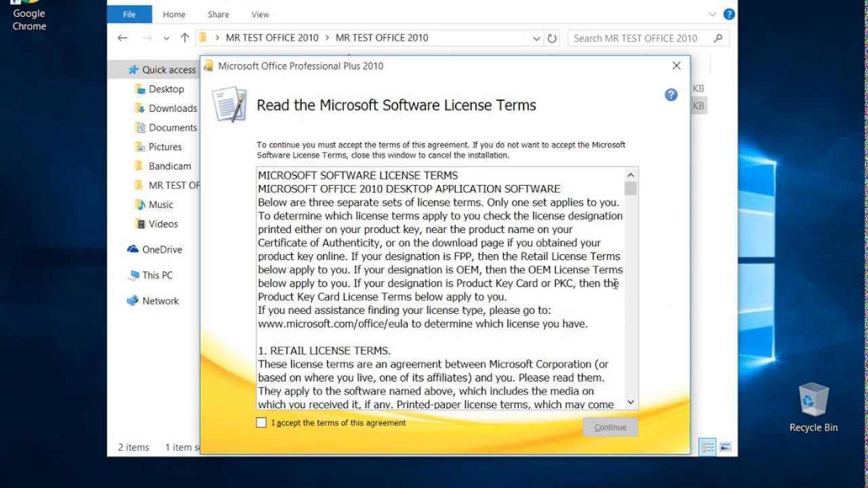Click the folder icon in the address bar
This screenshot has width=868, height=488.
click(x=203, y=38)
